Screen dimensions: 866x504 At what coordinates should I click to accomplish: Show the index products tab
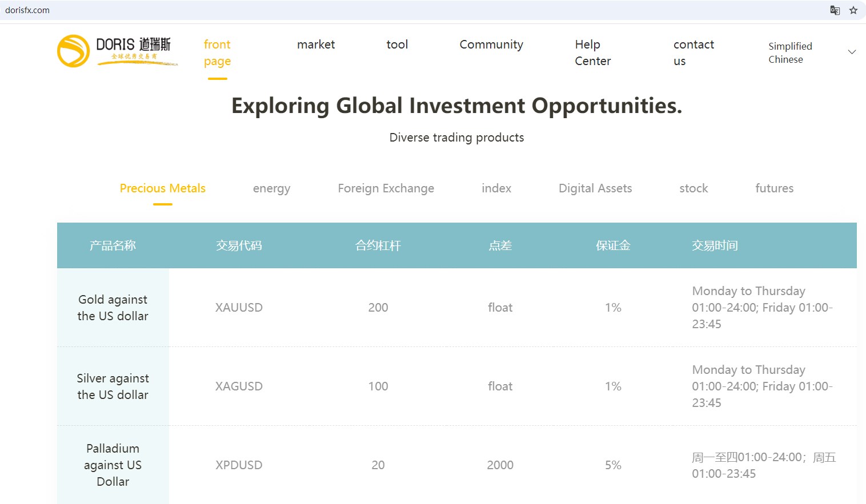click(496, 188)
